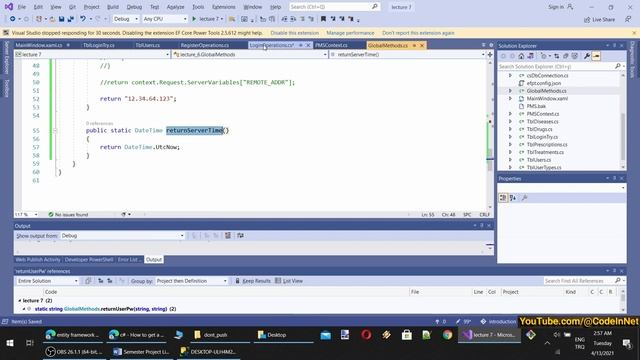Viewport: 640px width, 360px height.
Task: Open the lecture 7 project scope dropdown
Action: 92,54
